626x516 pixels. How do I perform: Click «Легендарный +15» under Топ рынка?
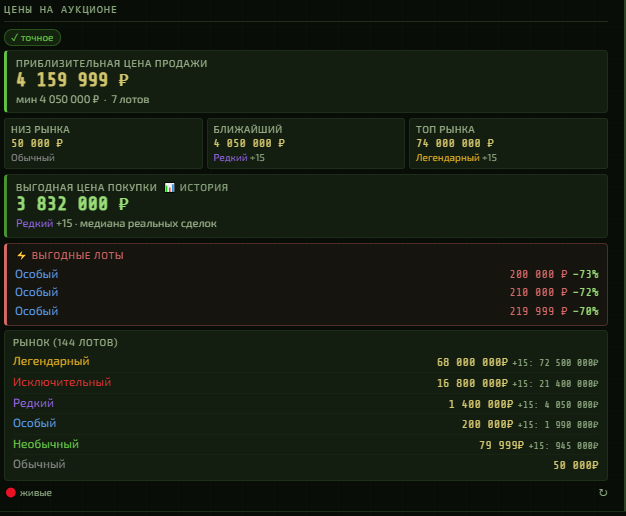click(x=456, y=158)
